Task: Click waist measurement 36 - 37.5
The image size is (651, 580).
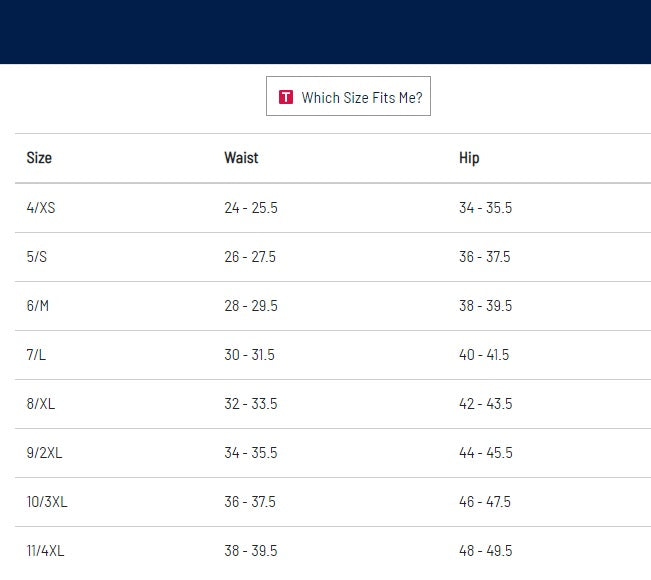Action: (250, 502)
